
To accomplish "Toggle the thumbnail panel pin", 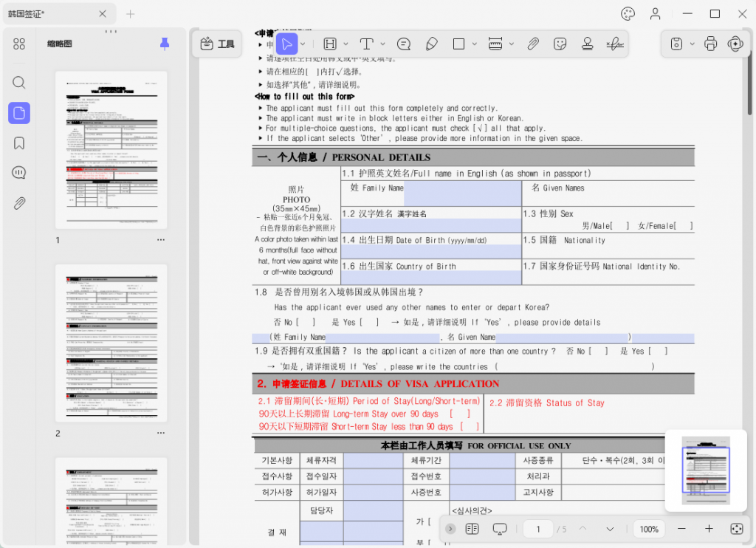I will [165, 44].
